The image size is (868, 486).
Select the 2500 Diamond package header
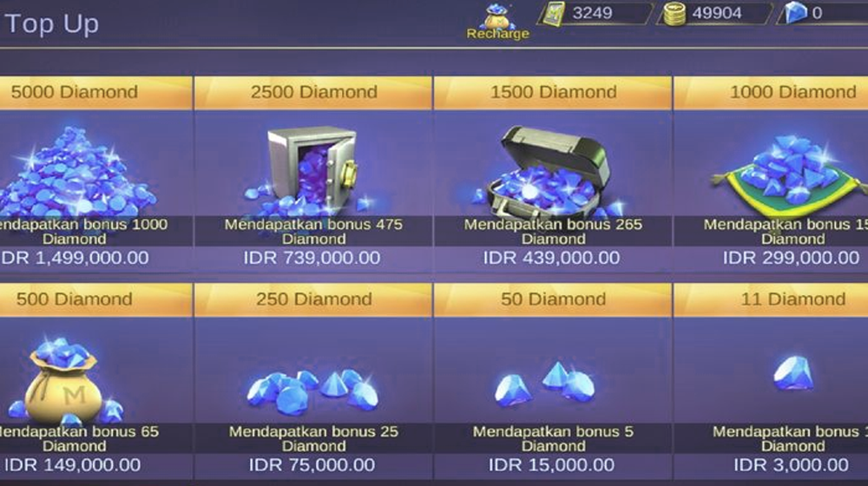tap(313, 92)
